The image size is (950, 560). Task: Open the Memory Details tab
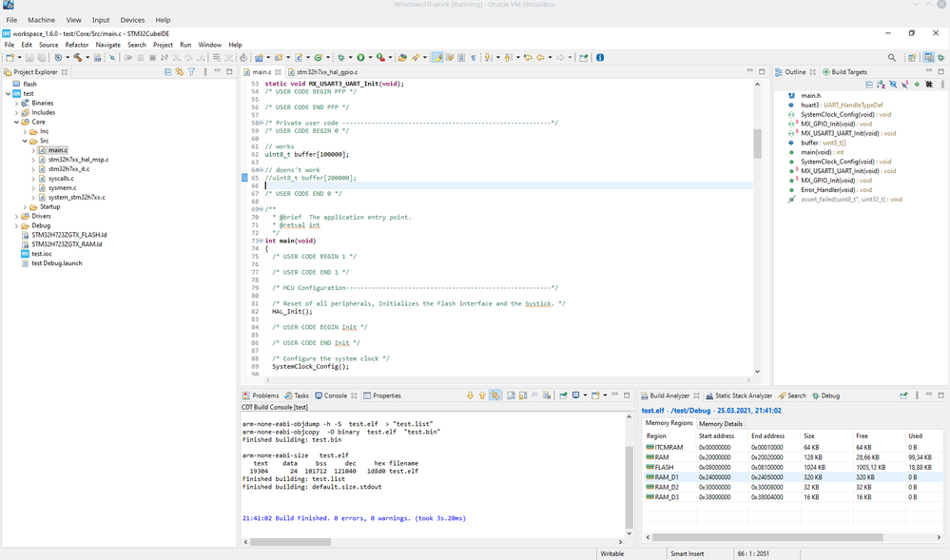point(721,424)
